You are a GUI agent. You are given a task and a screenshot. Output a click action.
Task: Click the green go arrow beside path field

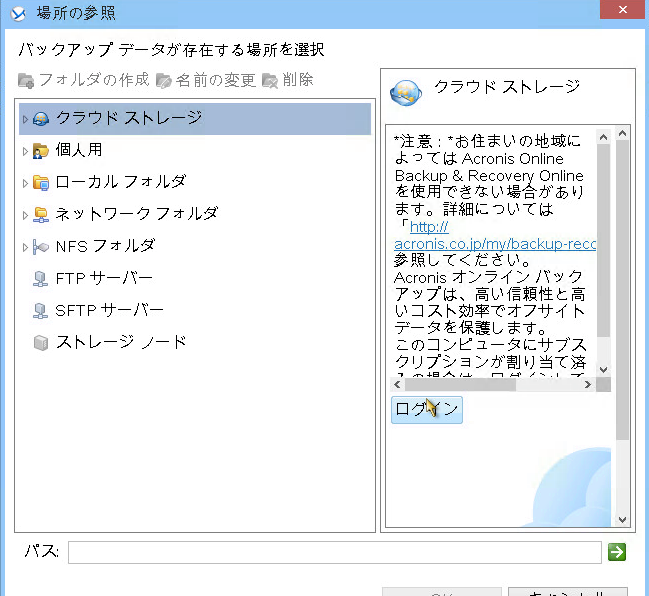coord(617,552)
